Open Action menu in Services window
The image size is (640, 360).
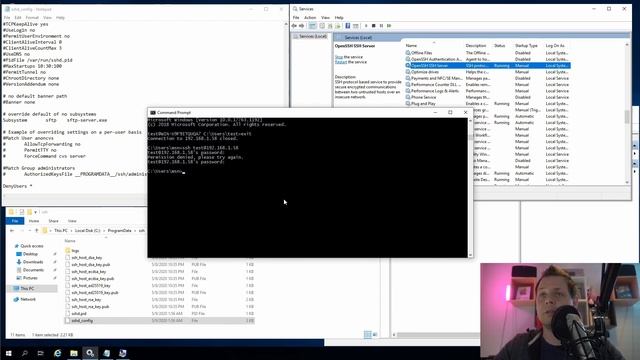(x=310, y=18)
